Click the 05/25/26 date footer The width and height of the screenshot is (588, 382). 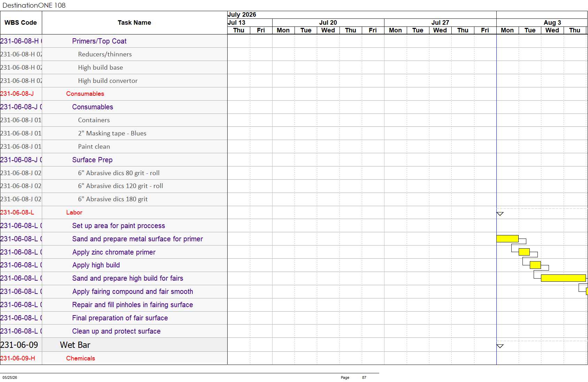(x=10, y=377)
